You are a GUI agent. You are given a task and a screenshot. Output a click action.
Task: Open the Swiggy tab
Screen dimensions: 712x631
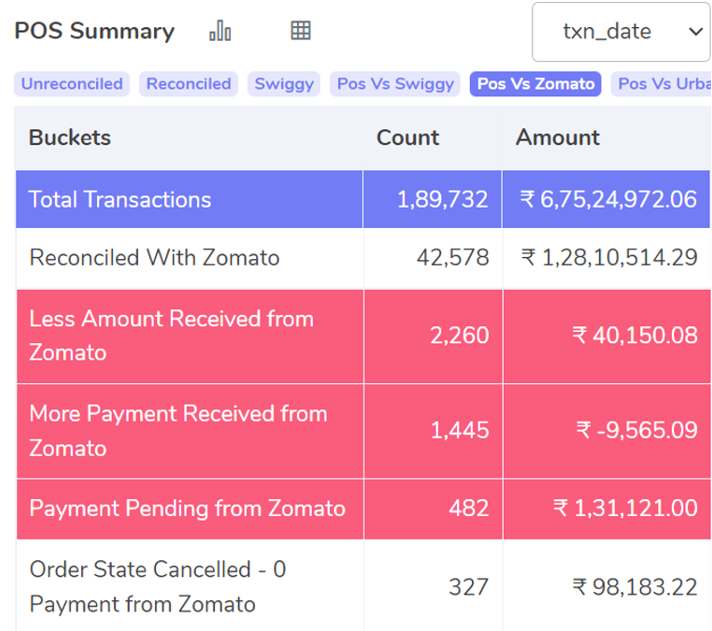coord(284,84)
